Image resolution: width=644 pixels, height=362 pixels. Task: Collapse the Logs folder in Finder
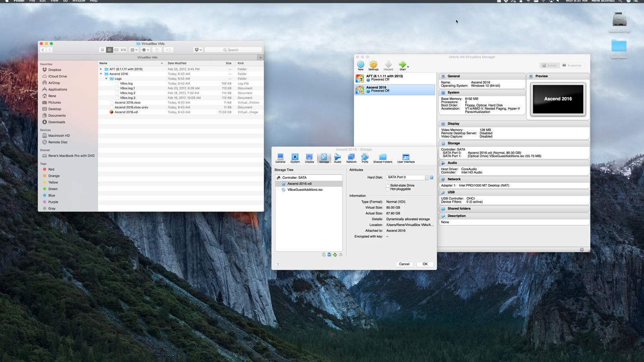[x=106, y=79]
